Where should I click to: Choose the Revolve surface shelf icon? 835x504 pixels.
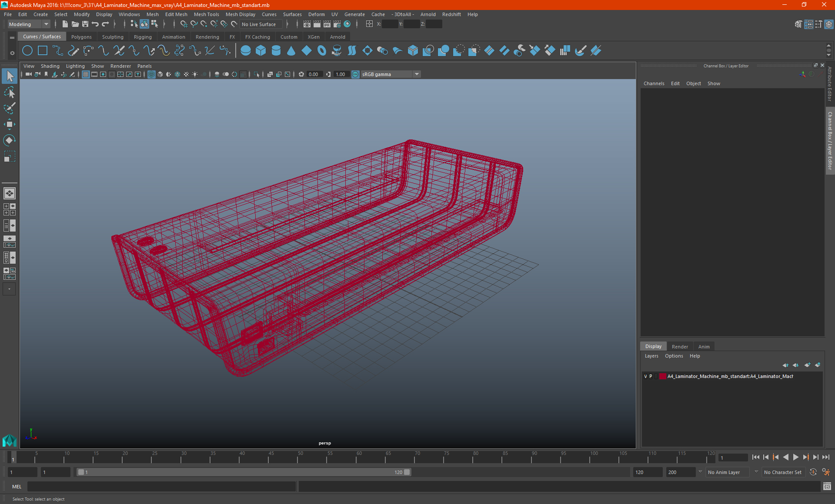pos(337,51)
